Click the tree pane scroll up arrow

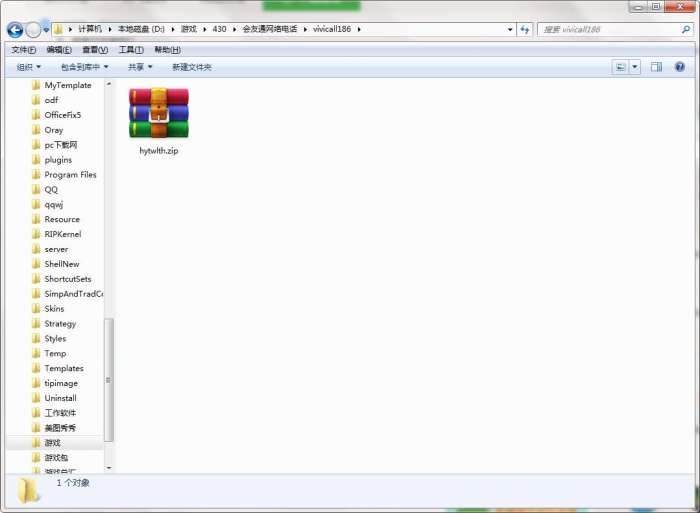(108, 84)
